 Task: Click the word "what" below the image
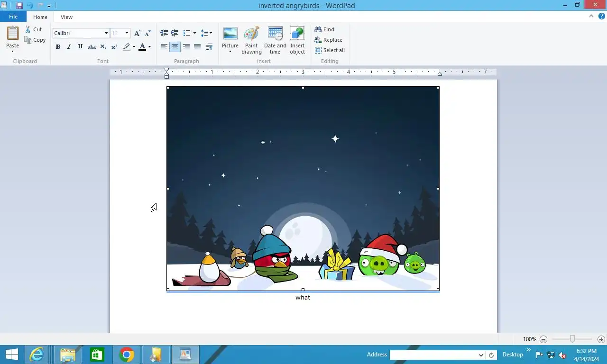click(x=303, y=297)
